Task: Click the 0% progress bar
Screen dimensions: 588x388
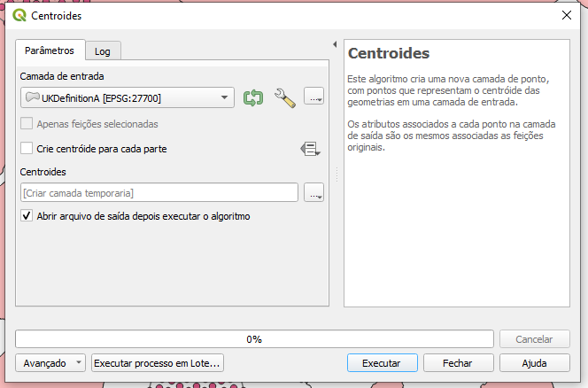Action: [254, 339]
